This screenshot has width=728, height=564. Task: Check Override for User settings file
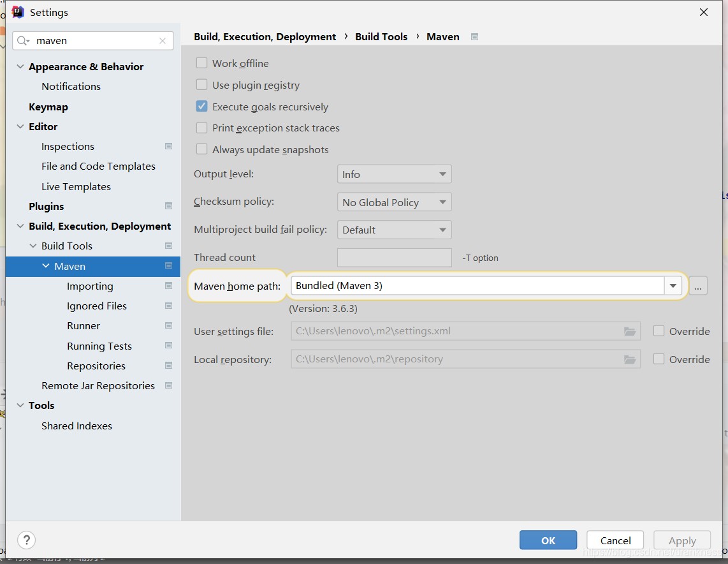[x=659, y=331]
